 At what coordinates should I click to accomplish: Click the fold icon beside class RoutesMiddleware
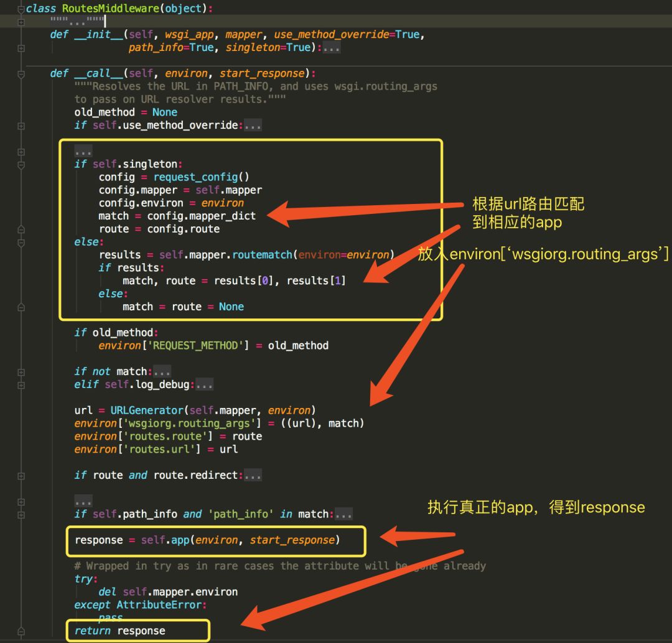tap(21, 9)
